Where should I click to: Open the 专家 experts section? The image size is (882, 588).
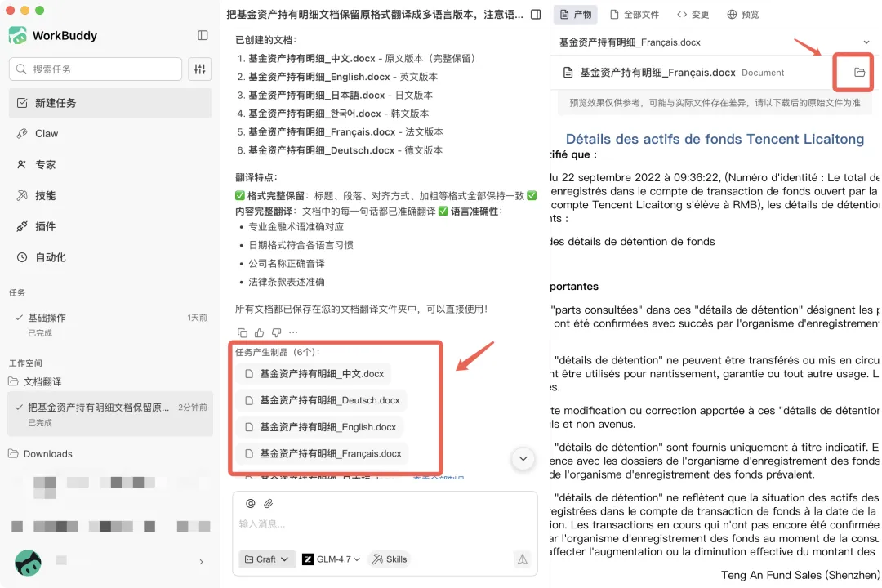[110, 165]
